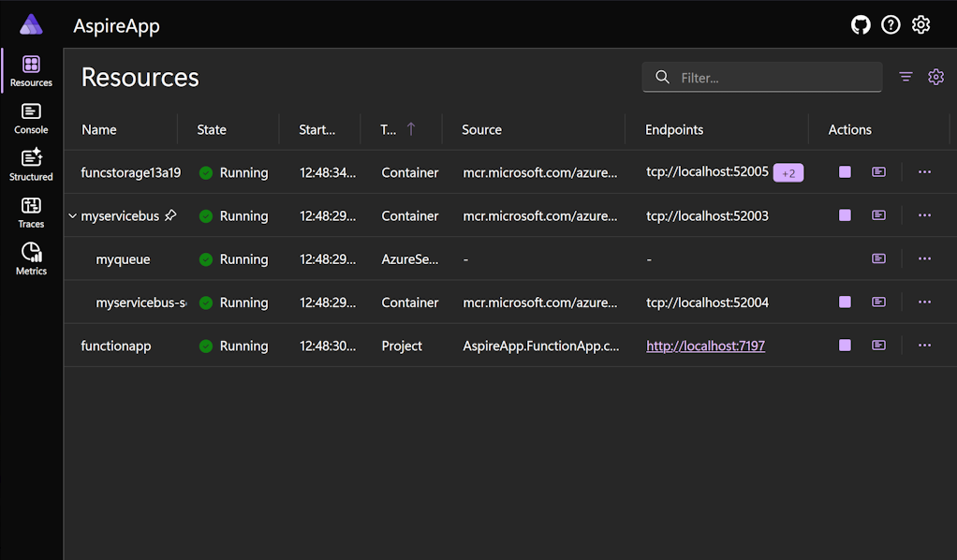
Task: View Structured logs via sidebar icon
Action: tap(31, 164)
